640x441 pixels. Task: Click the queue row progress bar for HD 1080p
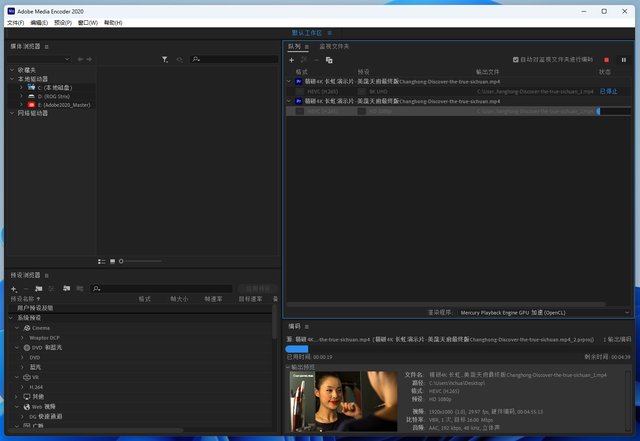click(613, 111)
